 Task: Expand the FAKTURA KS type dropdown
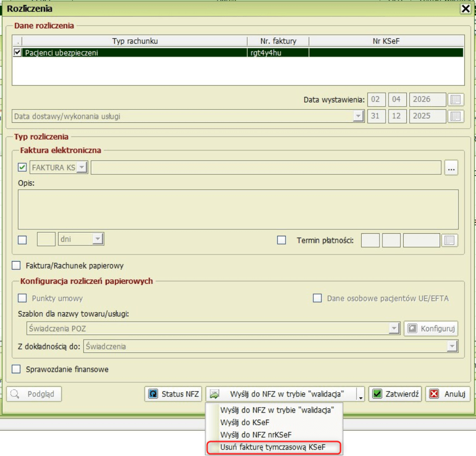81,168
